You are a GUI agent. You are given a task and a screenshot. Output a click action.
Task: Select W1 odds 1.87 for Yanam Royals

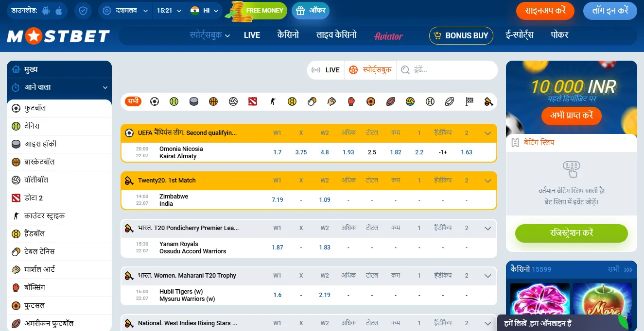click(x=278, y=248)
